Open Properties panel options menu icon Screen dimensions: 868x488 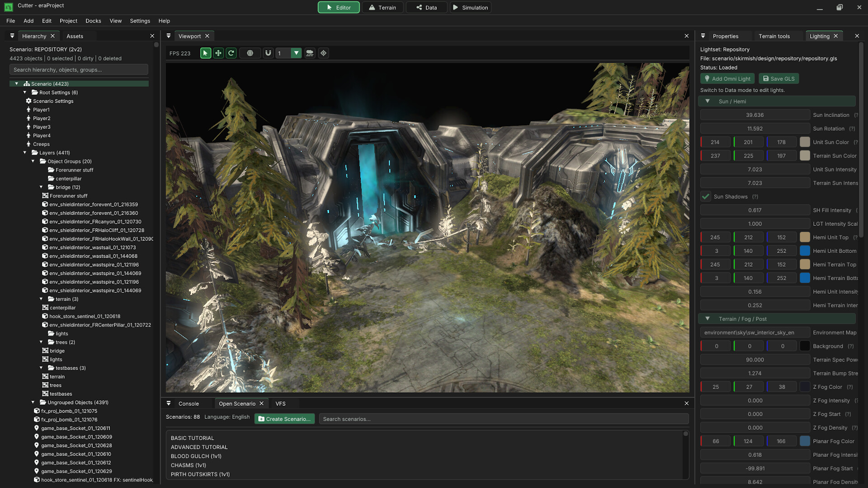pyautogui.click(x=703, y=36)
